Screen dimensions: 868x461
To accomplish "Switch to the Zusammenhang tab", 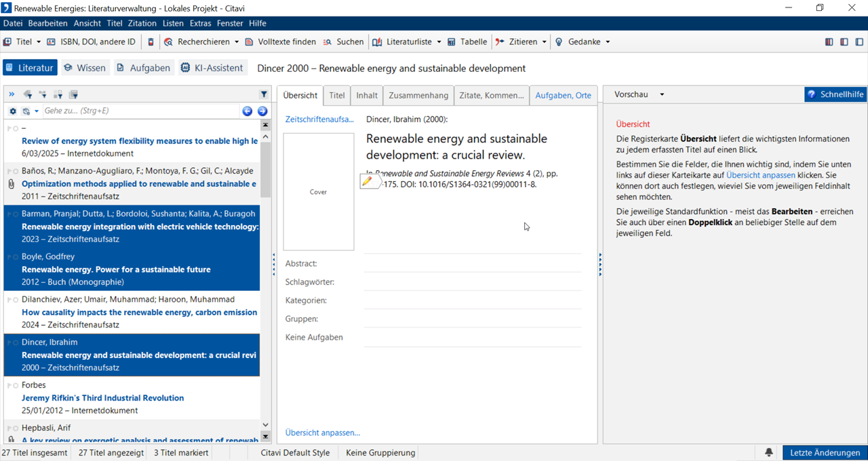I will (418, 96).
